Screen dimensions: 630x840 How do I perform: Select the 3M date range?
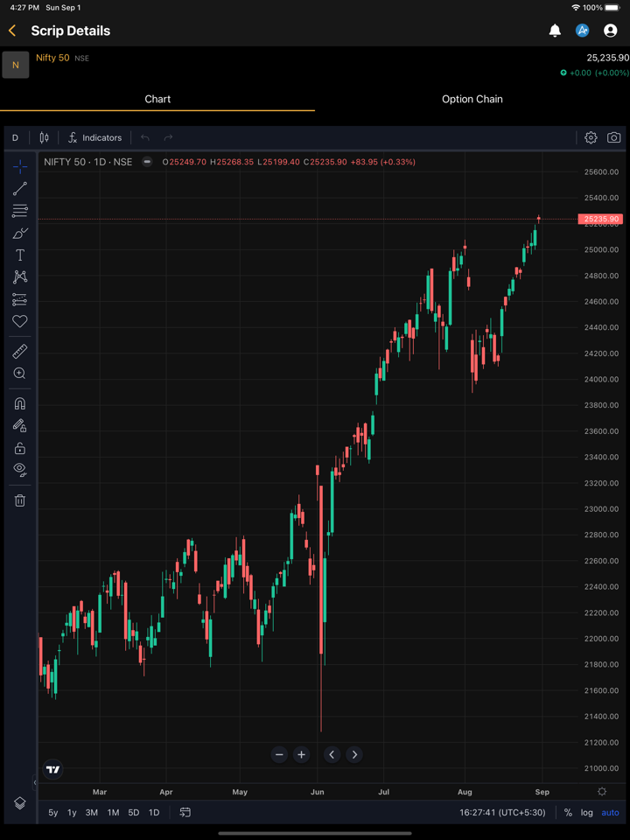coord(91,813)
